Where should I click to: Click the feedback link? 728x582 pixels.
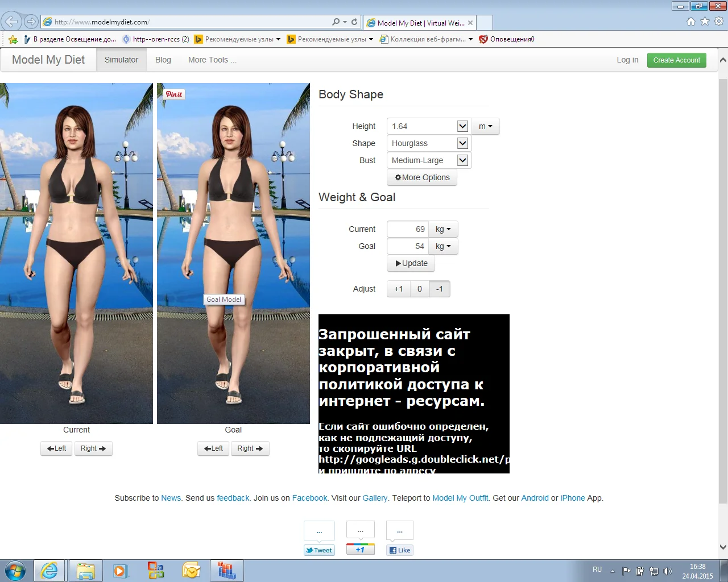233,498
